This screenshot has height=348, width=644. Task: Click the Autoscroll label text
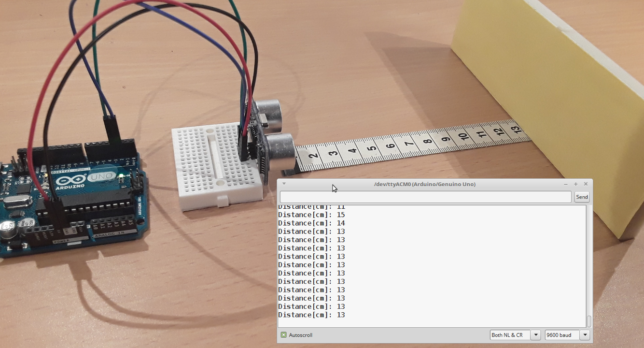pyautogui.click(x=300, y=335)
